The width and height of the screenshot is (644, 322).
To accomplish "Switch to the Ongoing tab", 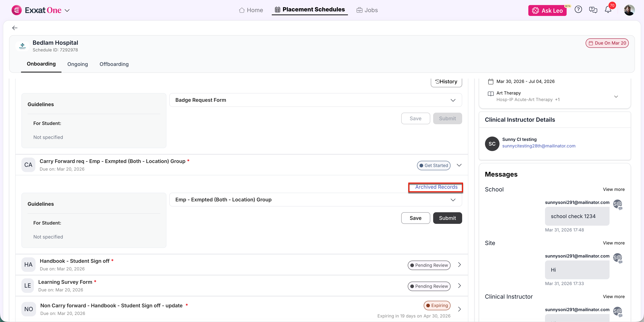I will [77, 64].
